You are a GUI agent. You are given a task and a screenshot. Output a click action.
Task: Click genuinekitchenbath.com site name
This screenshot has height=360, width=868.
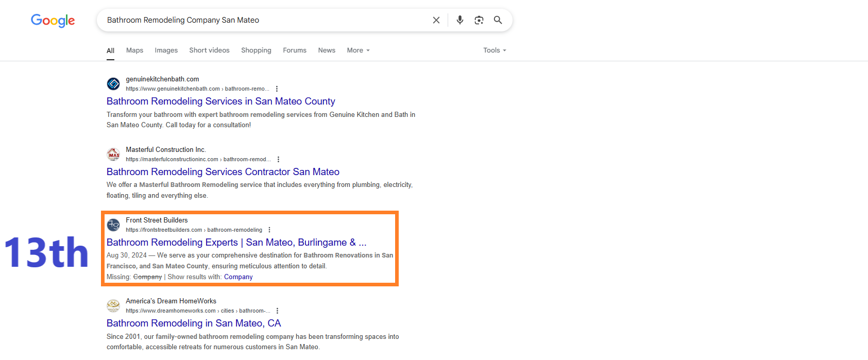(x=162, y=79)
